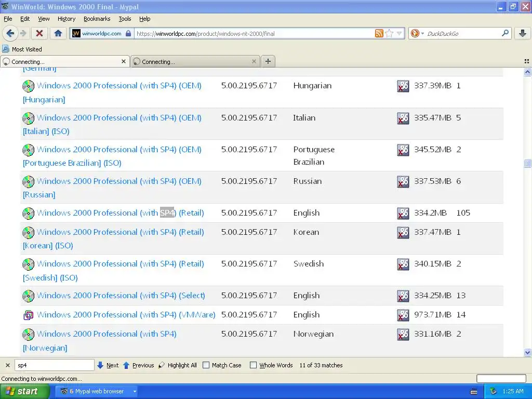Open Windows 2000 Professional SP4 Retail English link
Screen dimensions: 532x399
(x=121, y=212)
